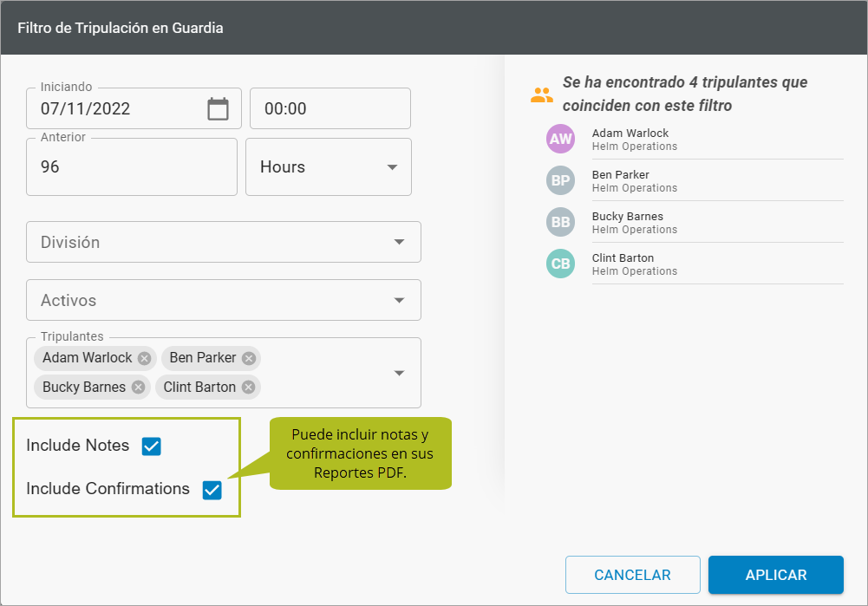Remove Clint Barton chip from Tripulantes
The image size is (868, 606).
(x=249, y=388)
